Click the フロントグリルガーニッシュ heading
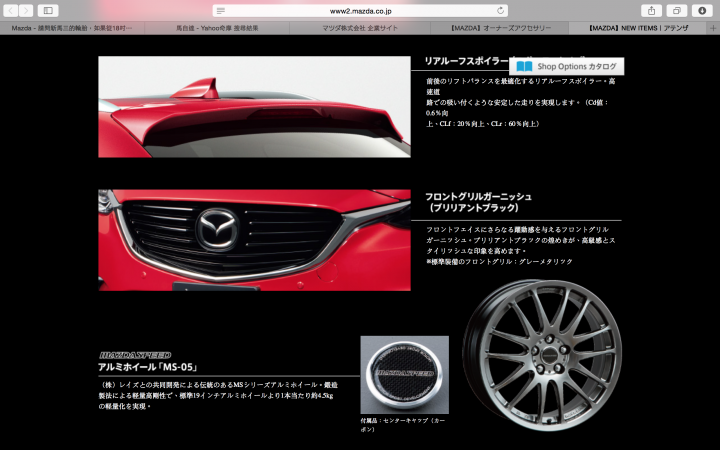Viewport: 720px width, 450px height. coord(478,197)
